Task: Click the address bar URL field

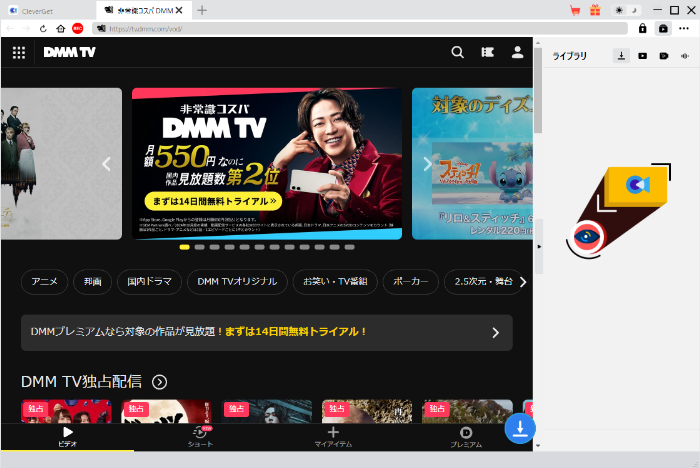Action: tap(360, 29)
